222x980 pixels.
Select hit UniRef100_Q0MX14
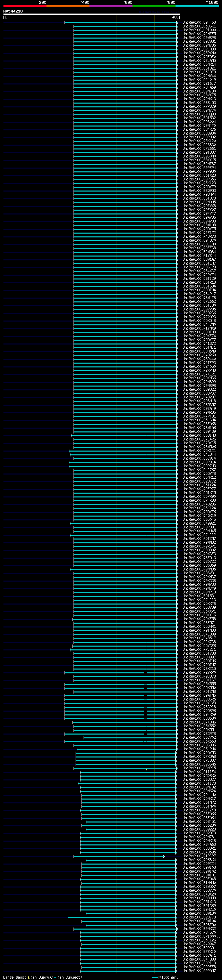199,64
